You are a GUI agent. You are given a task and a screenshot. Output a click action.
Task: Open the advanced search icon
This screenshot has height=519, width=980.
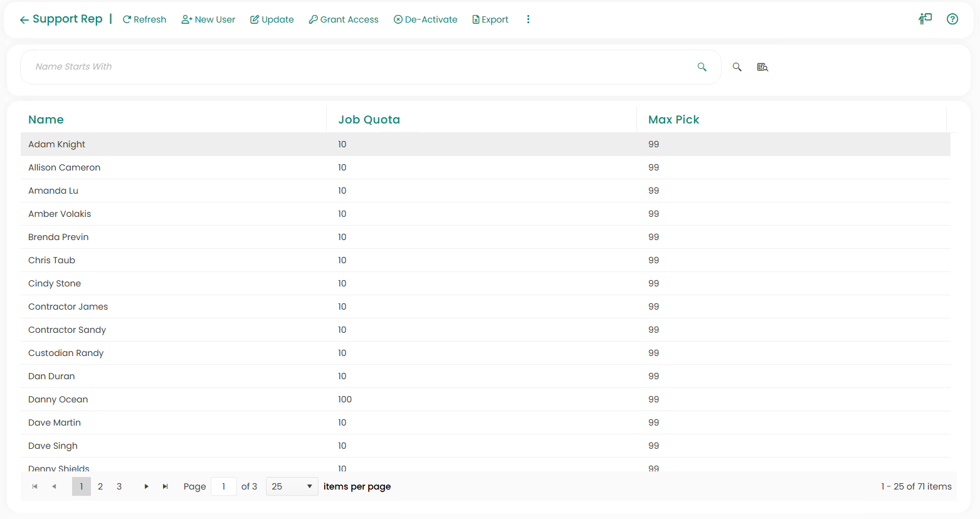[x=762, y=67]
